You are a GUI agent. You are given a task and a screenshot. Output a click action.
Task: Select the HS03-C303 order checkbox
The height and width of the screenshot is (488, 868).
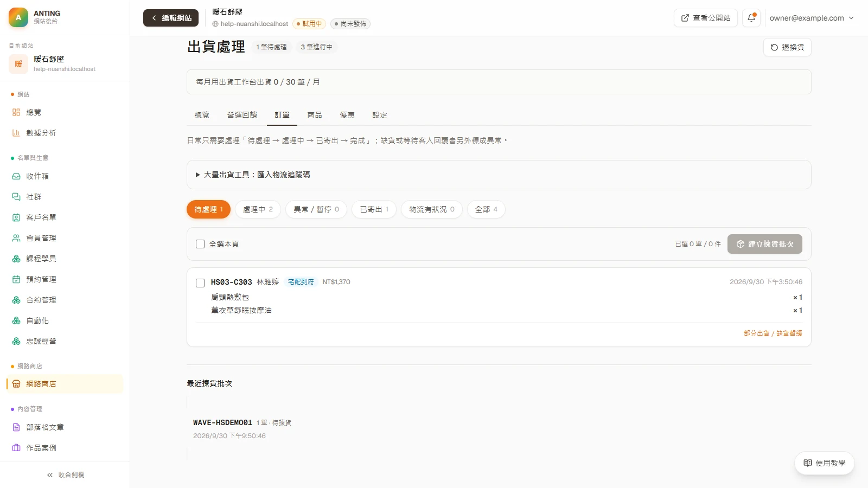pyautogui.click(x=200, y=283)
